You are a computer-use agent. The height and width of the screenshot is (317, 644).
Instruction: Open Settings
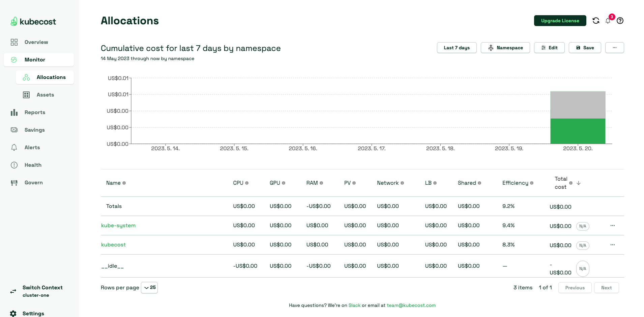pos(33,314)
